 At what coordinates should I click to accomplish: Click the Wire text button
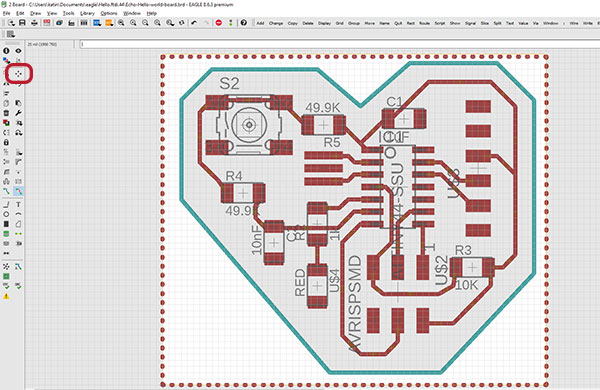[x=574, y=23]
